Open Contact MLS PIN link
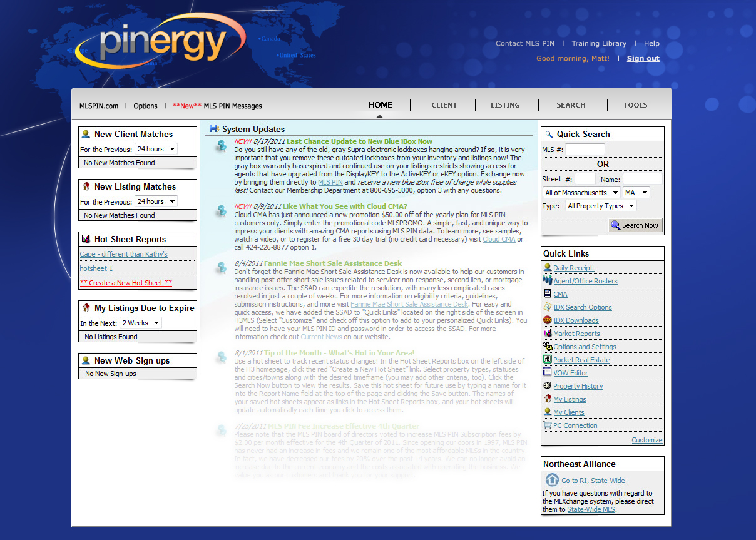The image size is (756, 540). (525, 43)
